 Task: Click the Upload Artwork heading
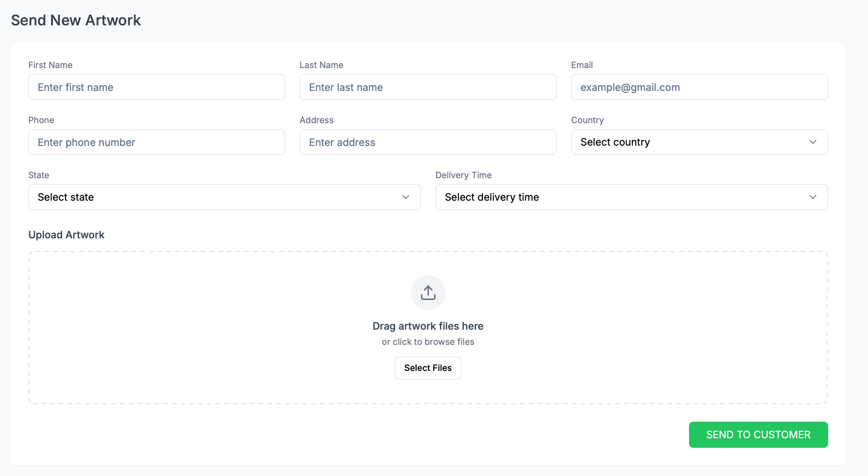click(66, 235)
